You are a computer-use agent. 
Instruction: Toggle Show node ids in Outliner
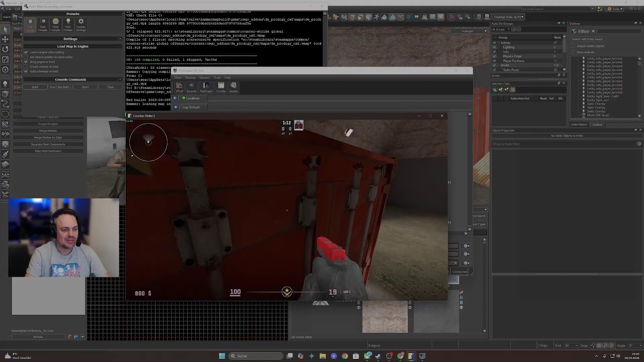(x=573, y=52)
